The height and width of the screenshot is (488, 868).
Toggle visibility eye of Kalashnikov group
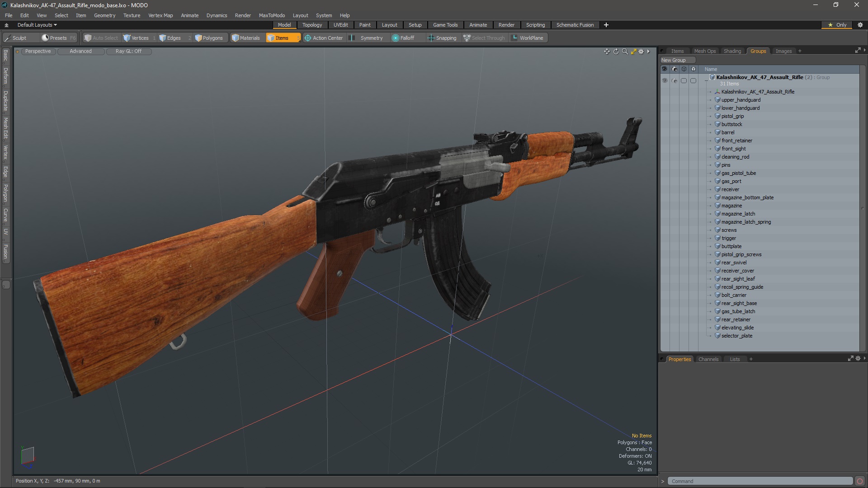point(665,80)
